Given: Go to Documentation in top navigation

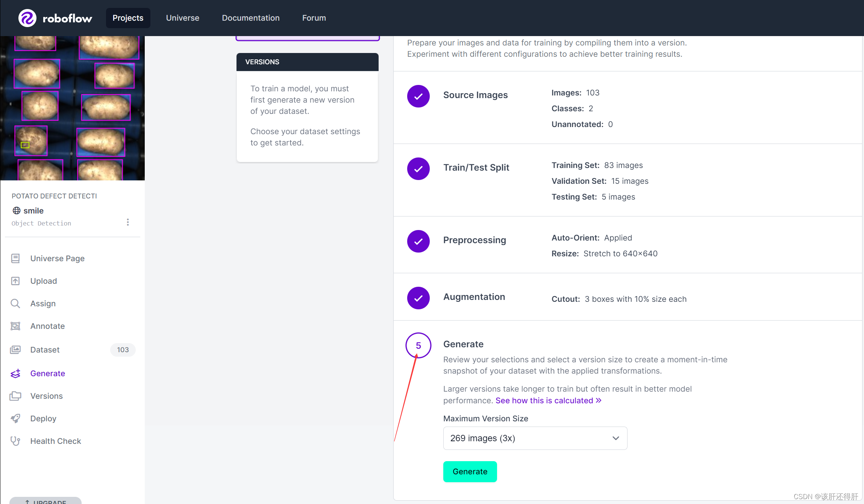Looking at the screenshot, I should (250, 18).
